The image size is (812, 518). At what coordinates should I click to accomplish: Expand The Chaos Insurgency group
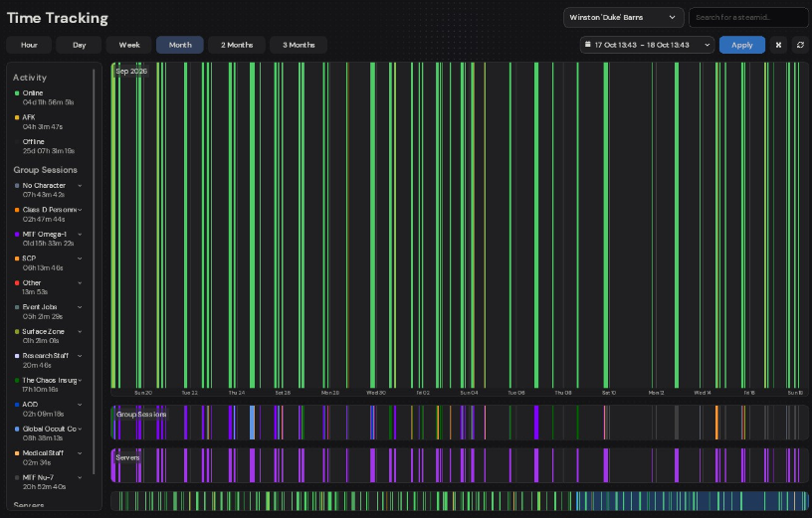click(80, 381)
